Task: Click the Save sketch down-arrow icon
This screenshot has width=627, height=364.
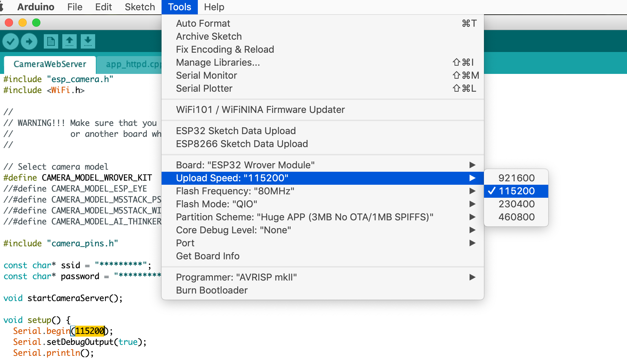Action: coord(88,41)
